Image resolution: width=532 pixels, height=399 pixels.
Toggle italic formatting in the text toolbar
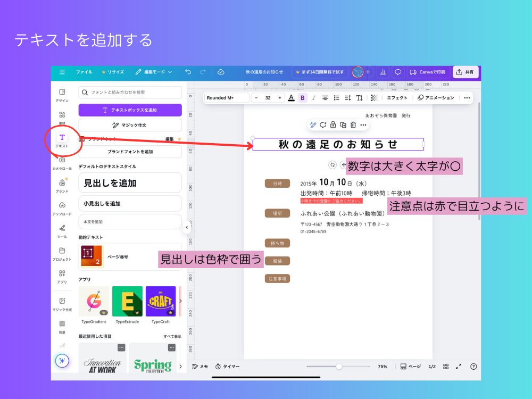[314, 98]
